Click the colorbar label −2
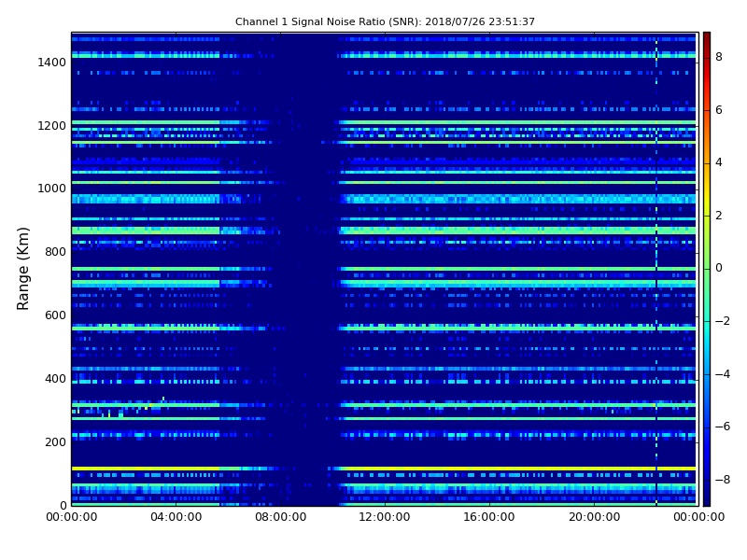Viewport: 747px width, 560px height. point(723,321)
